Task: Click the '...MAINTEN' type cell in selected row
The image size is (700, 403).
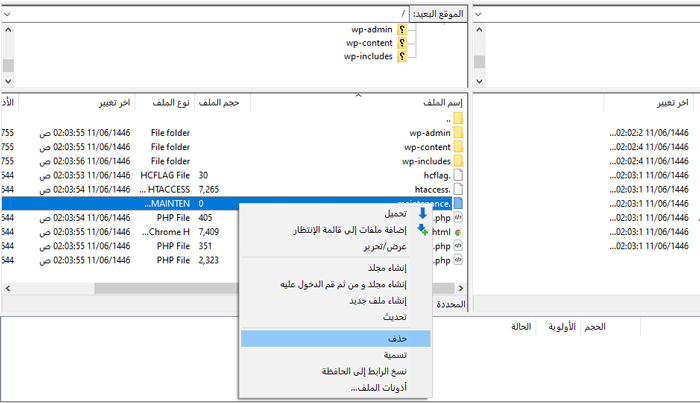Action: 167,204
